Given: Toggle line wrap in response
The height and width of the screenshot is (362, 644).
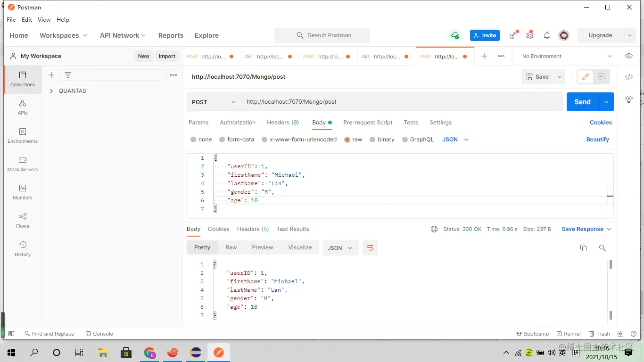Looking at the screenshot, I should pos(370,248).
